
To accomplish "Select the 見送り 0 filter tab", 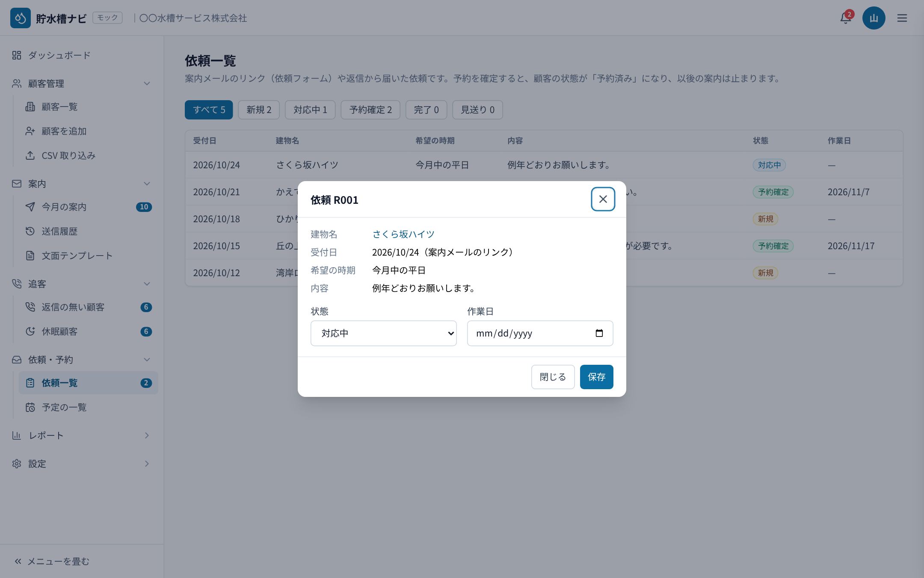I will pyautogui.click(x=477, y=110).
